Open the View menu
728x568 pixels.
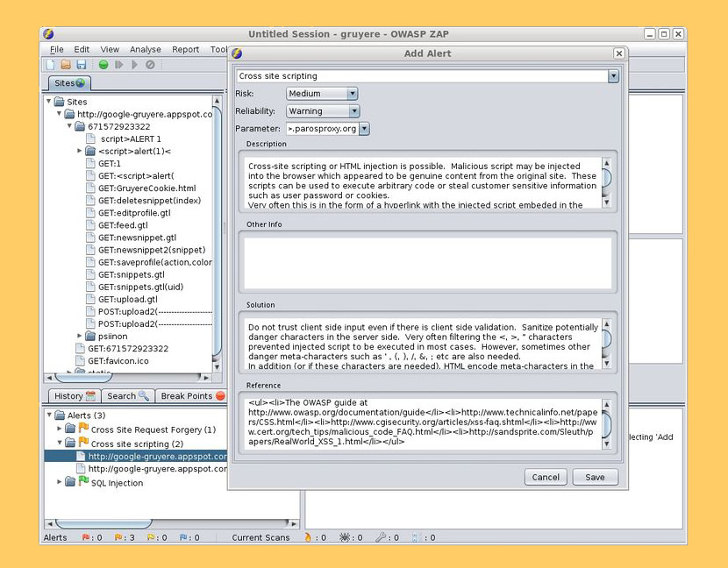pos(110,49)
